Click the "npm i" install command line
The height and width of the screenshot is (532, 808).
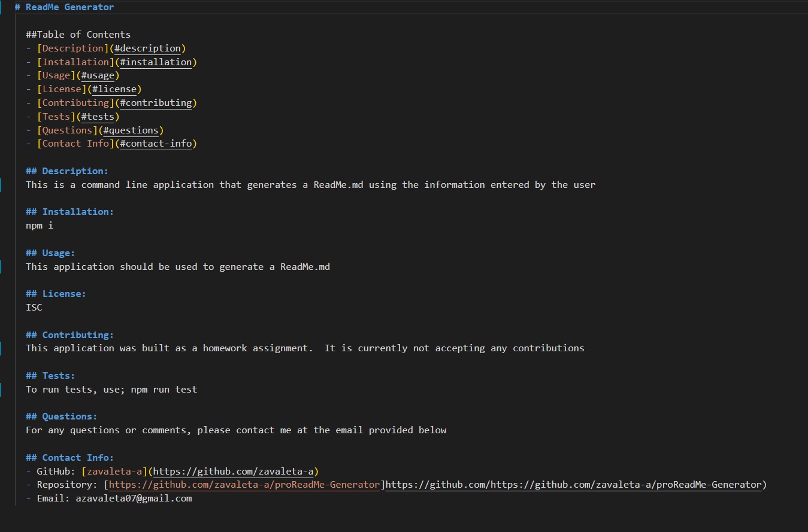click(40, 226)
